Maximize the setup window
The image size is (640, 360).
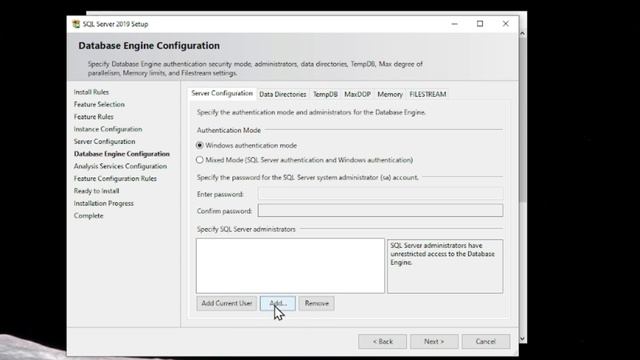point(480,24)
